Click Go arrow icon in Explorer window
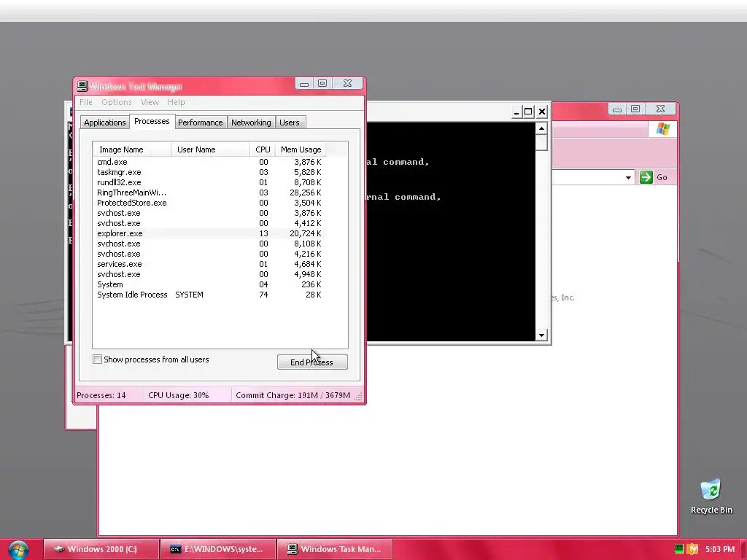This screenshot has height=560, width=747. (646, 177)
